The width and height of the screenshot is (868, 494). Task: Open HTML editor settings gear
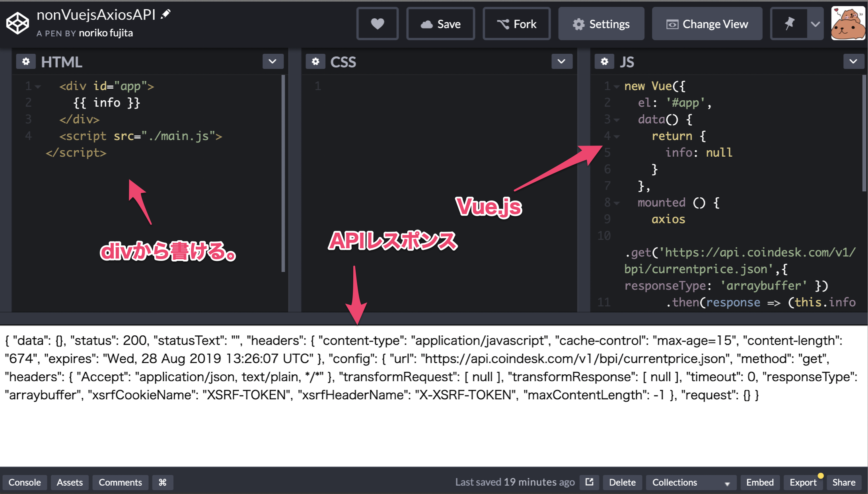pyautogui.click(x=26, y=62)
